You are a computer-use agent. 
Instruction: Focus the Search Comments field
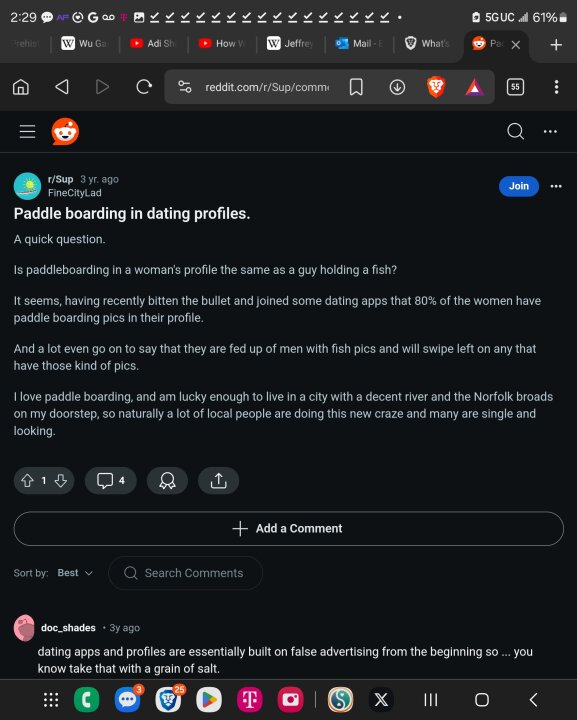coord(185,573)
